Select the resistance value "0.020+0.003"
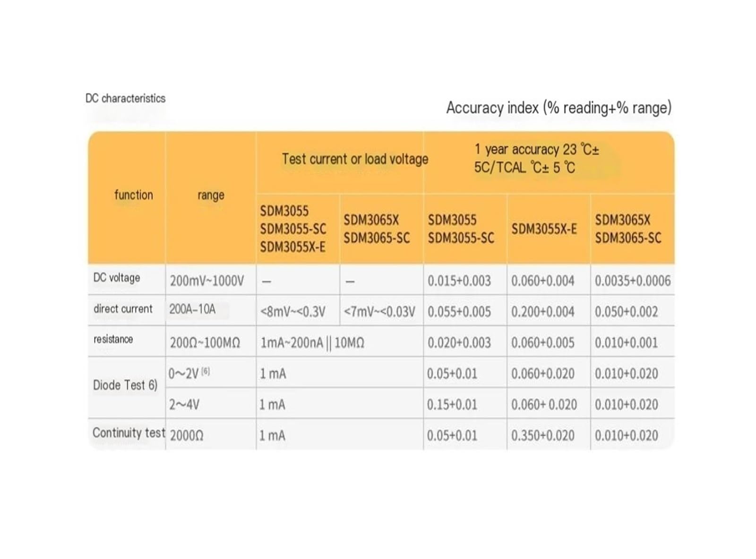Viewport: 756px width, 559px height. (459, 343)
